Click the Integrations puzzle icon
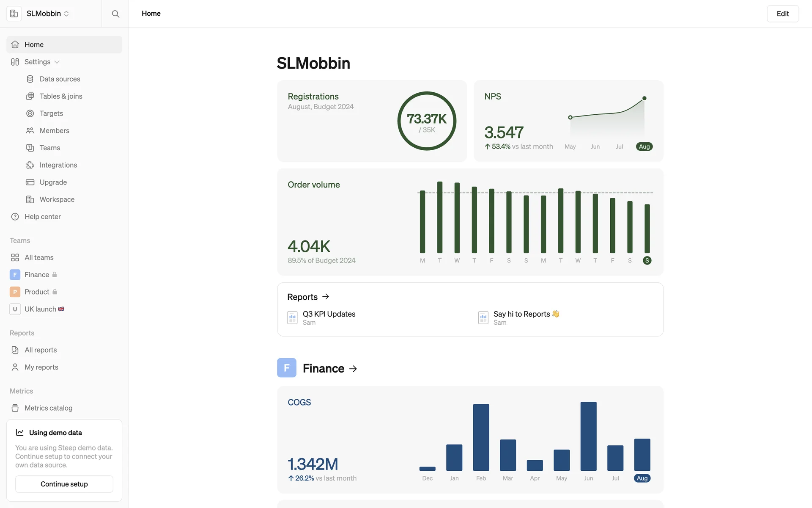The width and height of the screenshot is (812, 508). pos(30,165)
